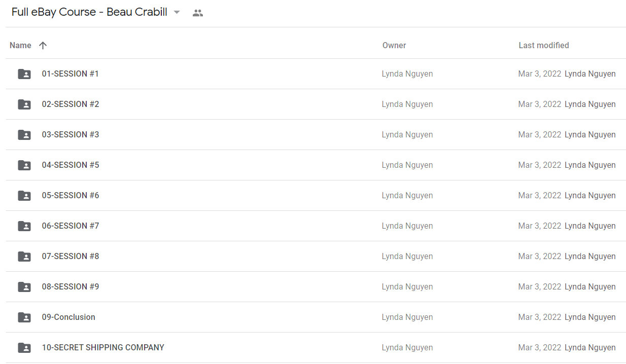
Task: Select the 07-SESSION #8 folder row
Action: click(316, 257)
